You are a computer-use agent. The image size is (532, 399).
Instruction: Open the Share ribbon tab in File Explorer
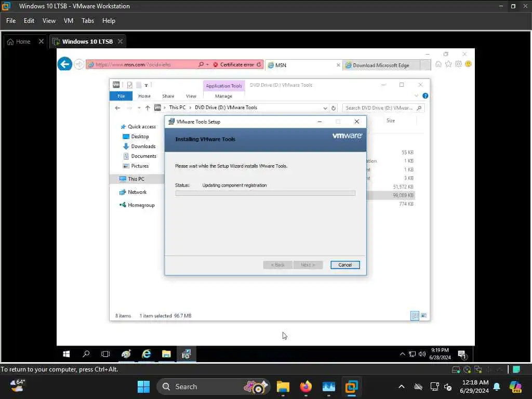tap(168, 96)
